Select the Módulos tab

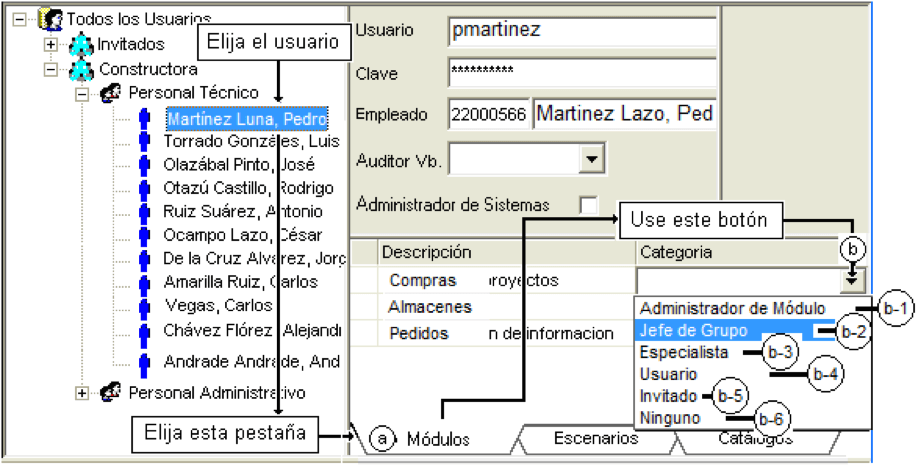click(x=439, y=439)
